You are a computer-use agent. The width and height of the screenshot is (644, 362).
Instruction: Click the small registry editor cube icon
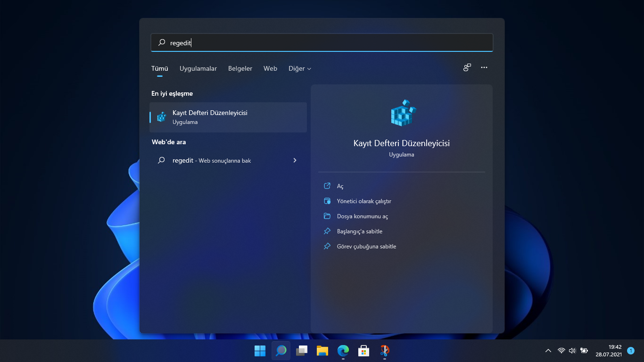(162, 117)
